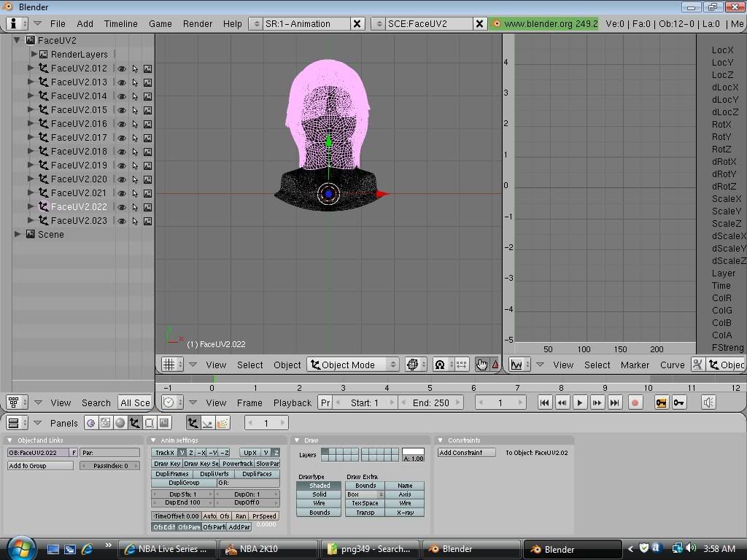Open the timeline window type selector
The image size is (747, 560).
coord(172,402)
